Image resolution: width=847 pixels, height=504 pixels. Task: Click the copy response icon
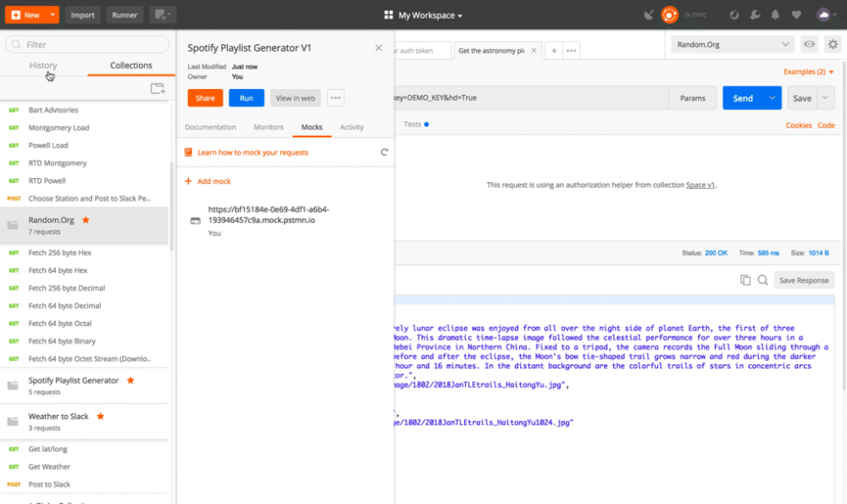[x=745, y=280]
